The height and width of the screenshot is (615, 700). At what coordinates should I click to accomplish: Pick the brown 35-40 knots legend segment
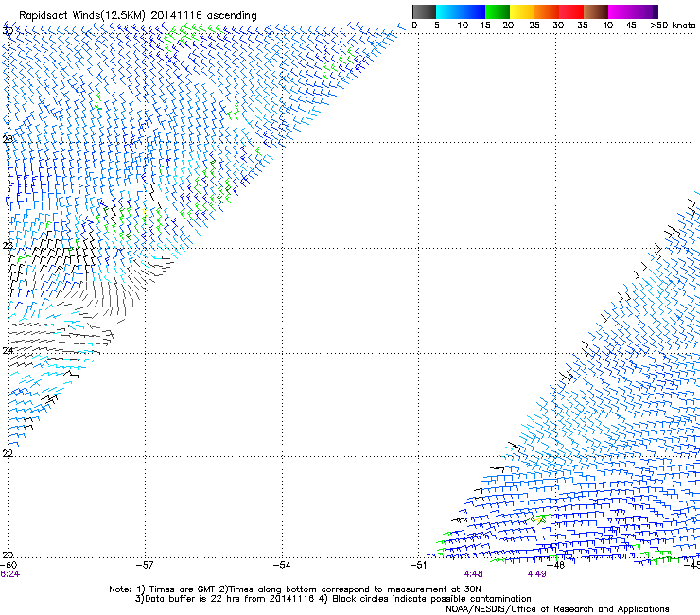tap(596, 11)
